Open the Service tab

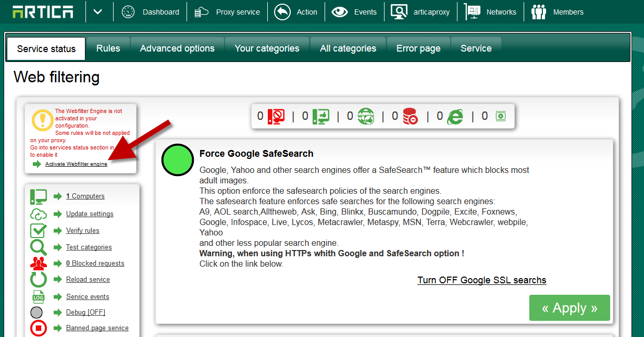click(476, 48)
